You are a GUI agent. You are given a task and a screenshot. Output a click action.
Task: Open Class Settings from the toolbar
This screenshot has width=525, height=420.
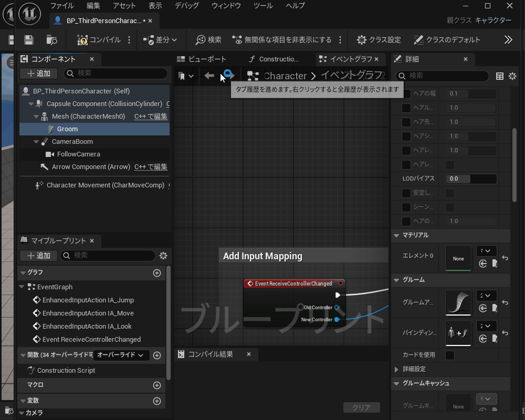tap(379, 40)
